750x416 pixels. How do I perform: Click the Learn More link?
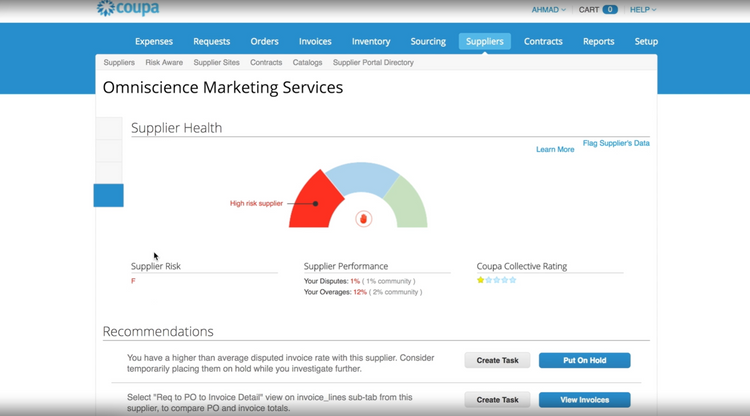pos(555,150)
